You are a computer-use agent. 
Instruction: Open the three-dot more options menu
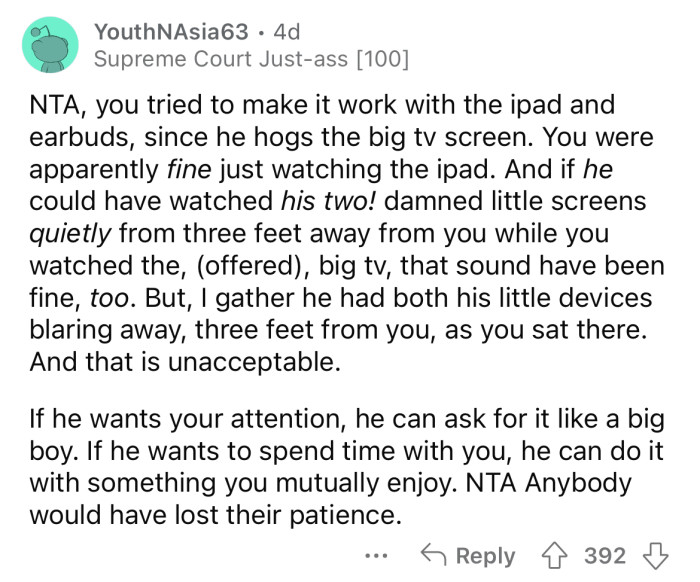376,557
